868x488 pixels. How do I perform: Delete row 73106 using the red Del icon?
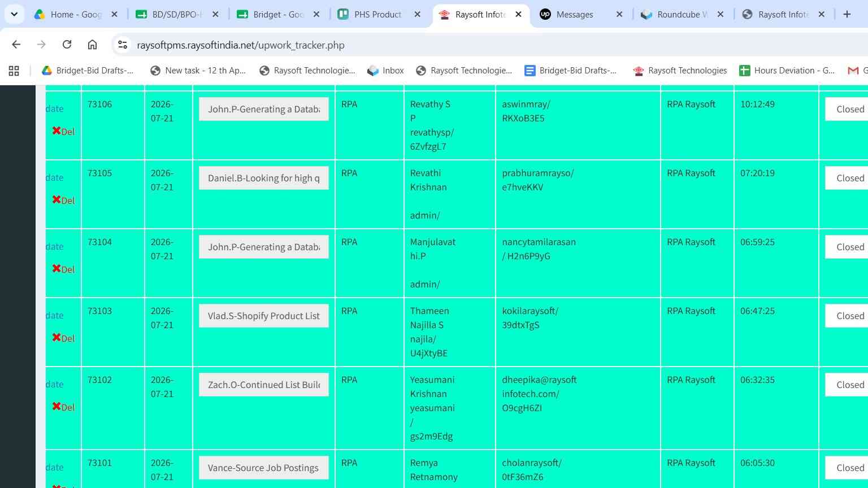coord(63,131)
